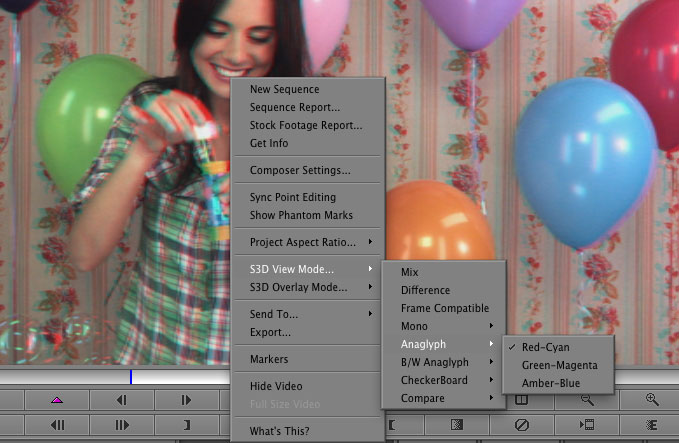
Task: Expand the Mono submenu
Action: coord(447,326)
